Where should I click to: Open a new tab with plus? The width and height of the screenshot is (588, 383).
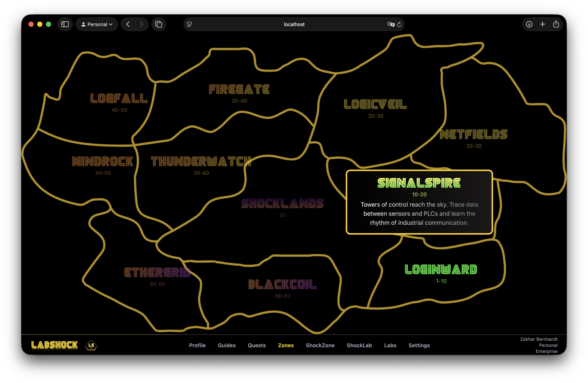point(543,24)
